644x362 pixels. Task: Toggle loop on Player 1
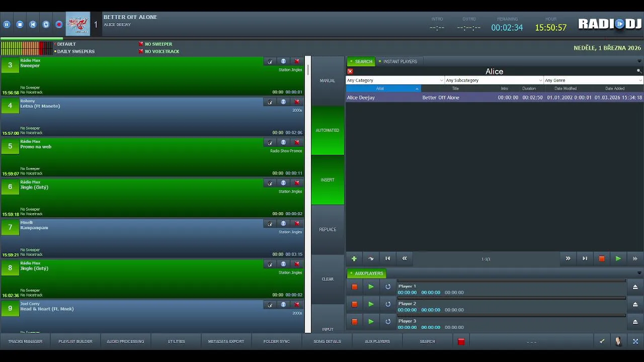pos(388,287)
